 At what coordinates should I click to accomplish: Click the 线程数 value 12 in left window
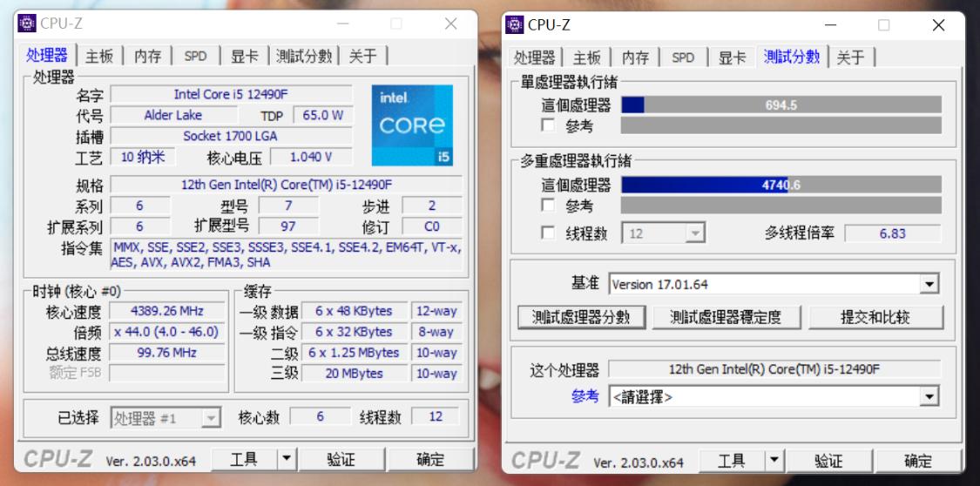(x=436, y=416)
